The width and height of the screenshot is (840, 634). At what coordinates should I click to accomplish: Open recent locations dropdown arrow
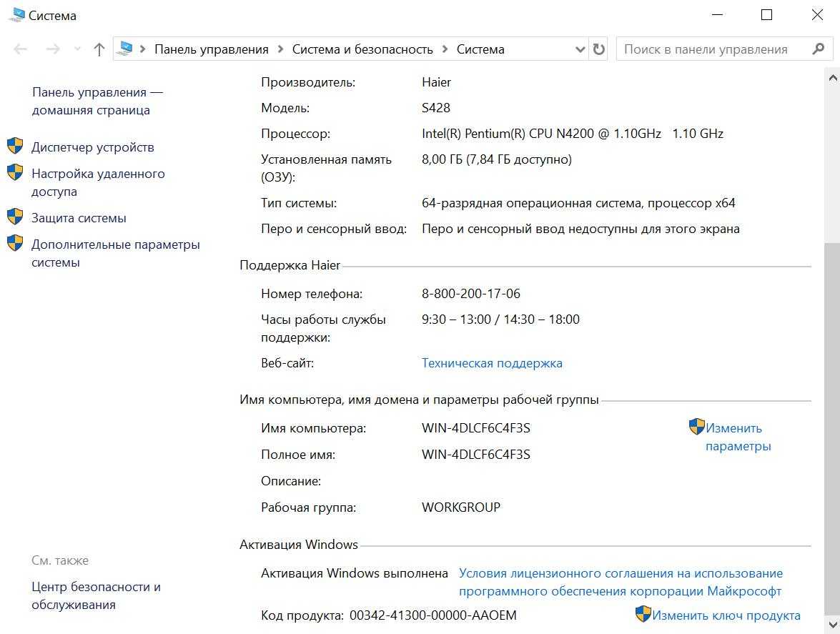[x=77, y=49]
